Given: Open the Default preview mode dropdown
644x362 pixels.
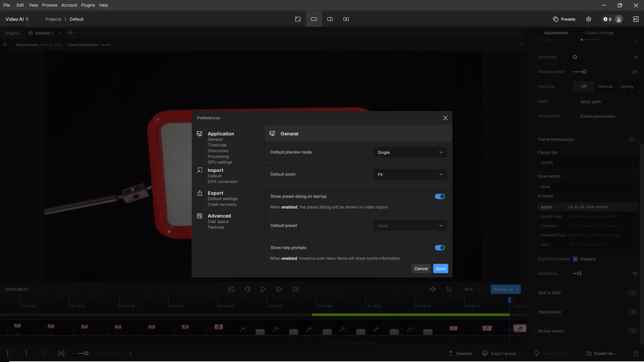Looking at the screenshot, I should click(410, 153).
